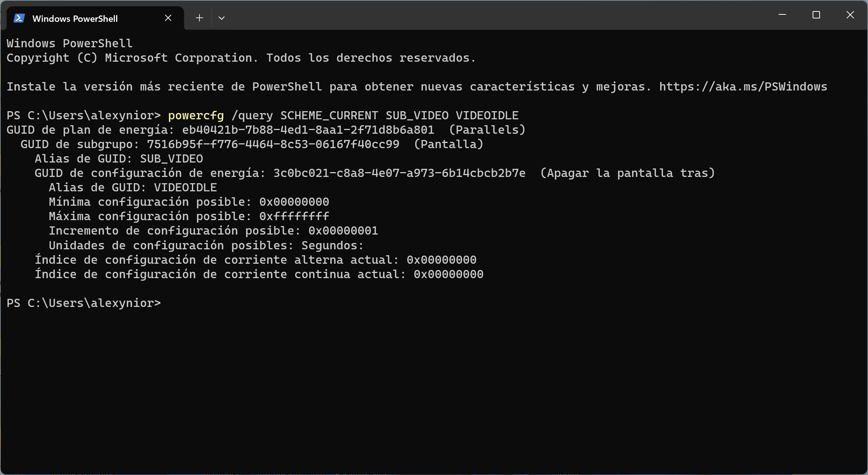The width and height of the screenshot is (868, 475).
Task: Open a new tab with the plus button
Action: [199, 18]
